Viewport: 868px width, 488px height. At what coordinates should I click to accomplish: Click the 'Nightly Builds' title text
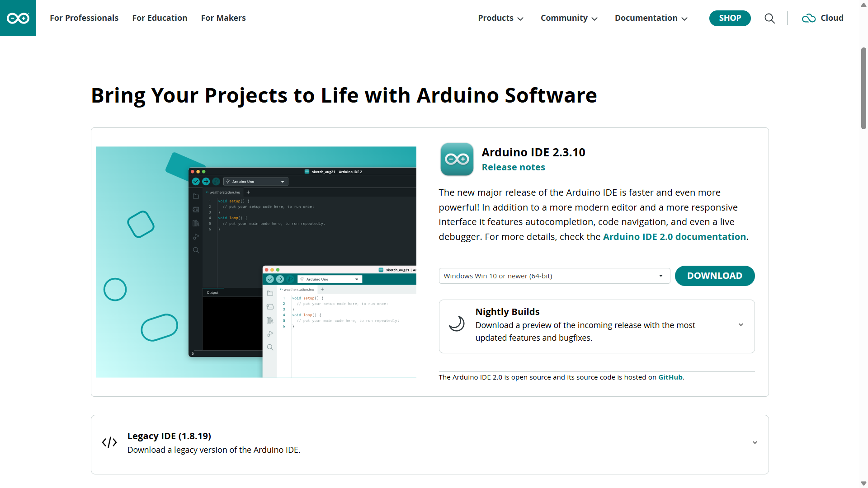pos(508,312)
